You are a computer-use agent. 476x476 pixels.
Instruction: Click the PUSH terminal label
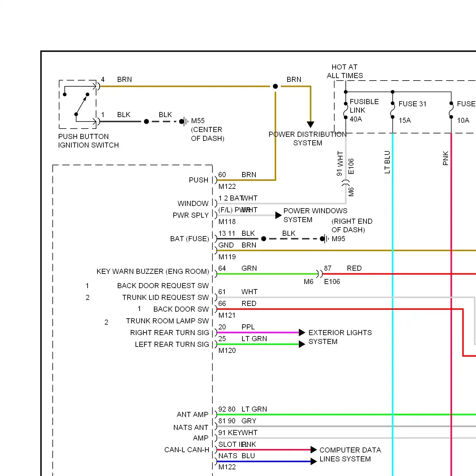[199, 180]
